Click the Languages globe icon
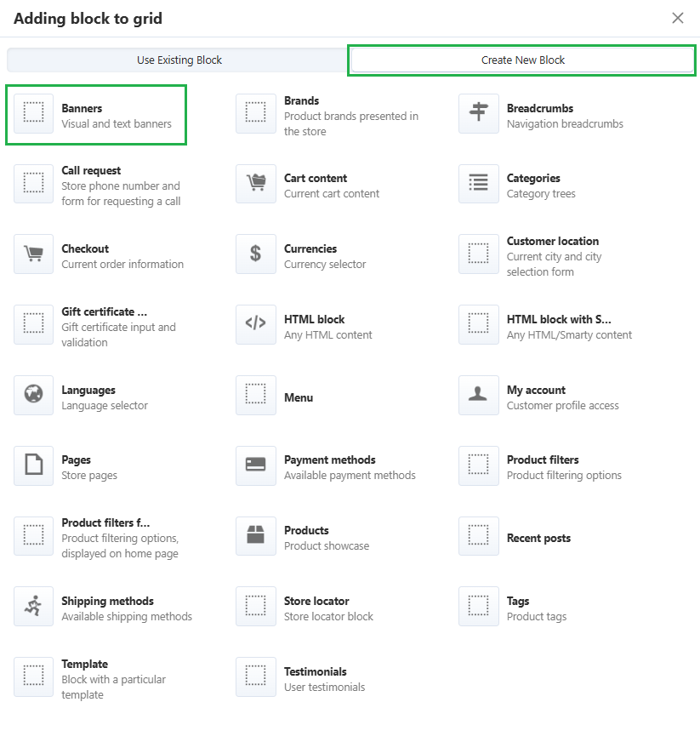Viewport: 700px width, 742px height. tap(33, 395)
